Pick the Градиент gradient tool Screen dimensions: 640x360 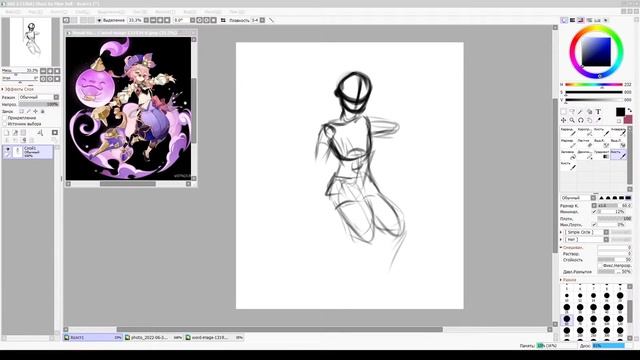pos(602,154)
